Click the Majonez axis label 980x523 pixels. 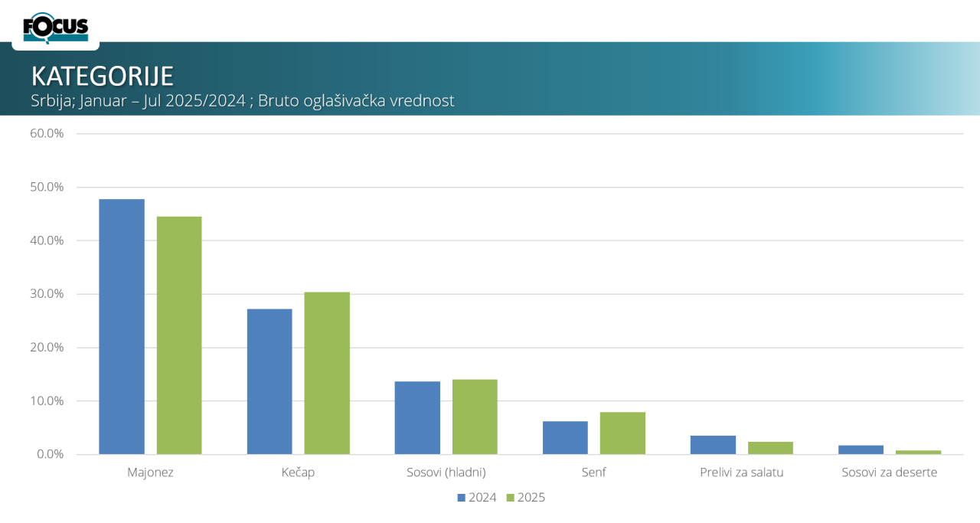tap(150, 472)
